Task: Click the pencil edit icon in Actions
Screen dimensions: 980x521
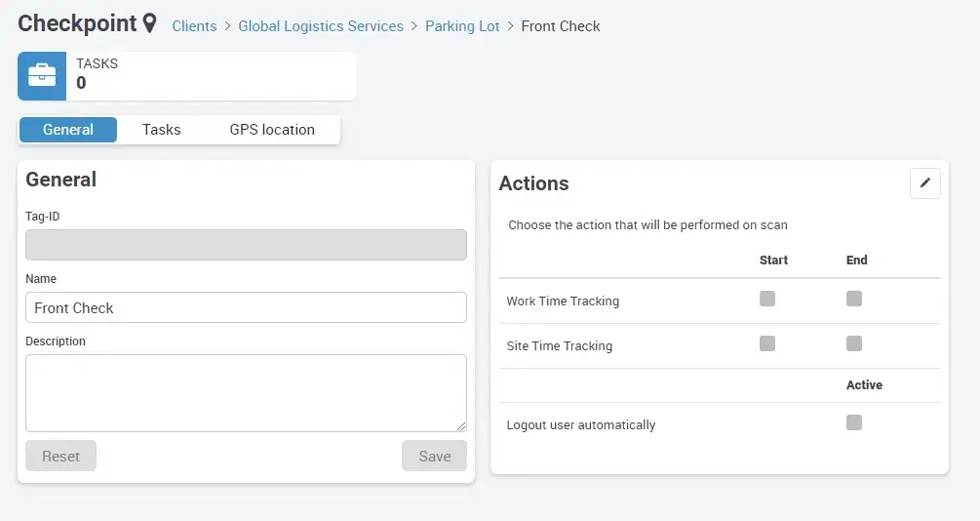Action: (924, 183)
